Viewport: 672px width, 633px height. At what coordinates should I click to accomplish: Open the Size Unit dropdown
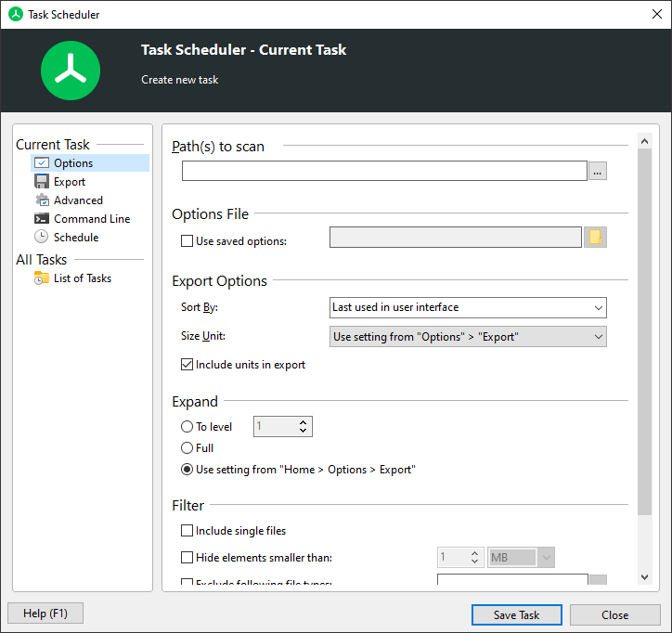point(468,337)
